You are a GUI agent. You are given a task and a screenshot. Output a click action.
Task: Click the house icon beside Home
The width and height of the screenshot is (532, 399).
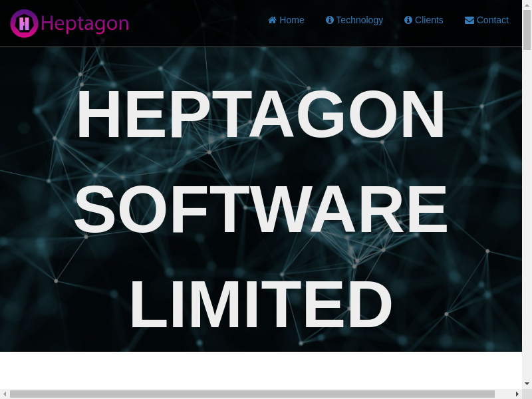click(x=272, y=20)
